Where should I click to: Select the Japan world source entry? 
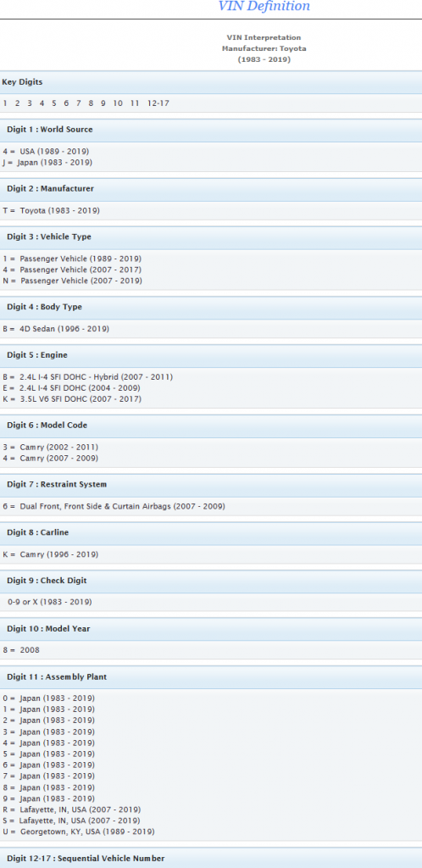coord(47,163)
